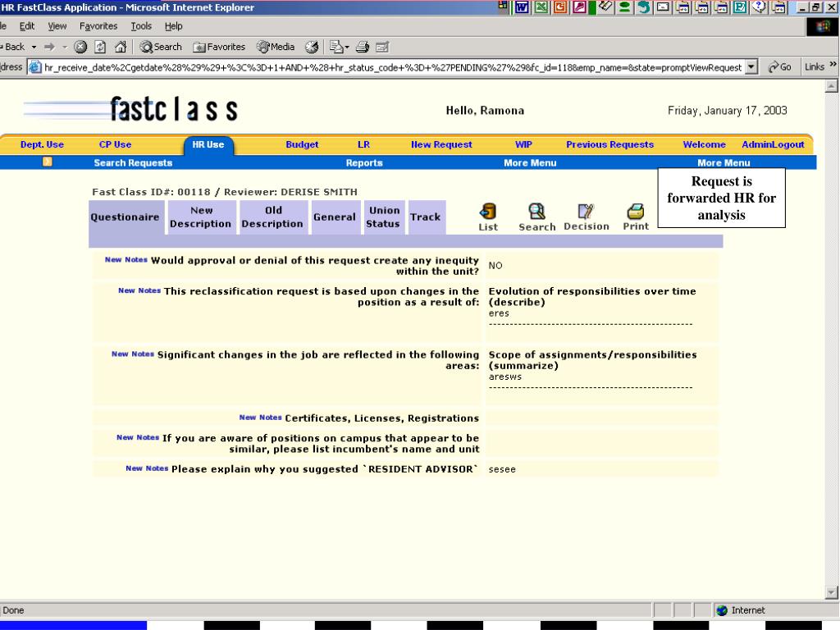
Task: Launch Access from the Office shortcut bar
Action: click(x=580, y=7)
